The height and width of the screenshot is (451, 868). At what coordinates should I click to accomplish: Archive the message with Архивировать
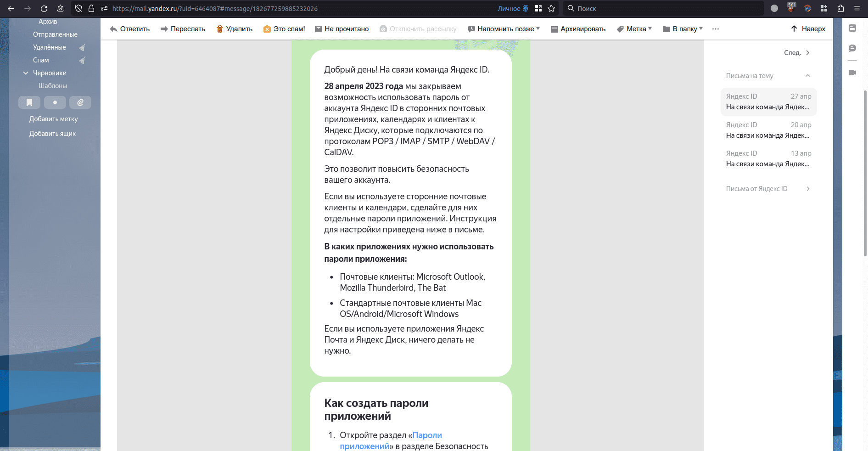578,29
